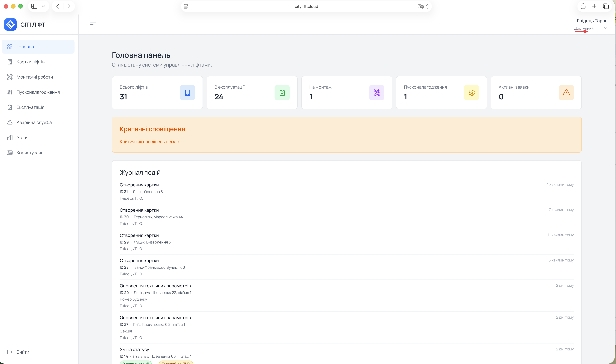The image size is (616, 364).
Task: Click the orange warning icon in Активні заявки
Action: point(566,93)
